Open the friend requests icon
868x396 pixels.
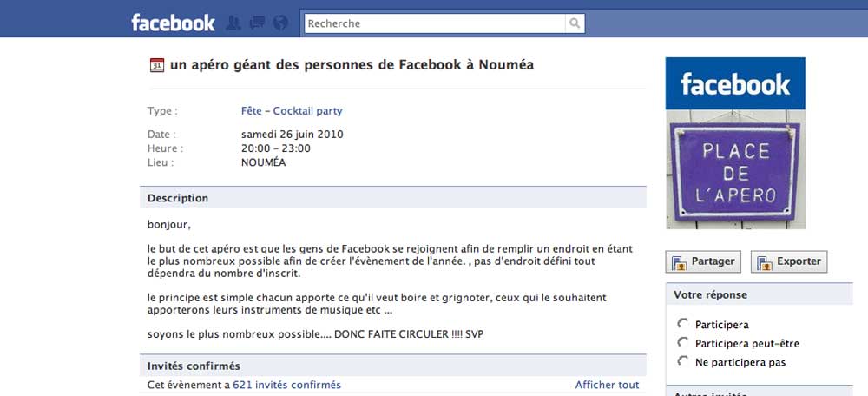(233, 23)
